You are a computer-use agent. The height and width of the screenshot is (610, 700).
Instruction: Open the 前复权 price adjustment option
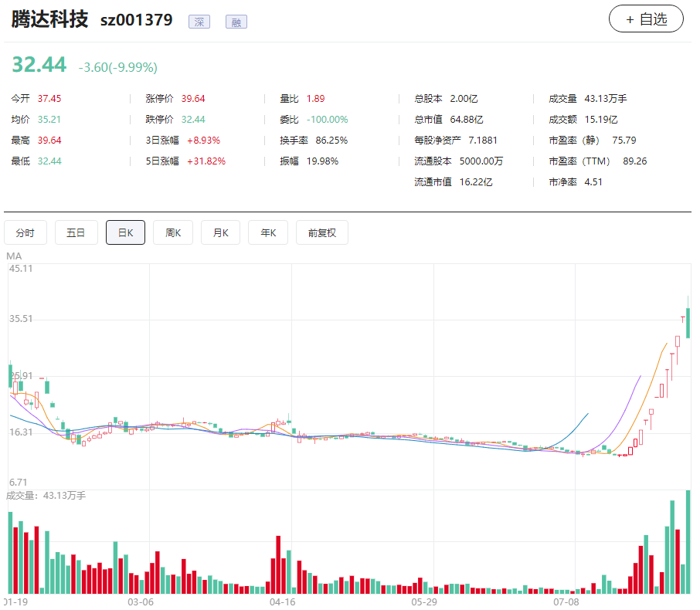point(322,232)
